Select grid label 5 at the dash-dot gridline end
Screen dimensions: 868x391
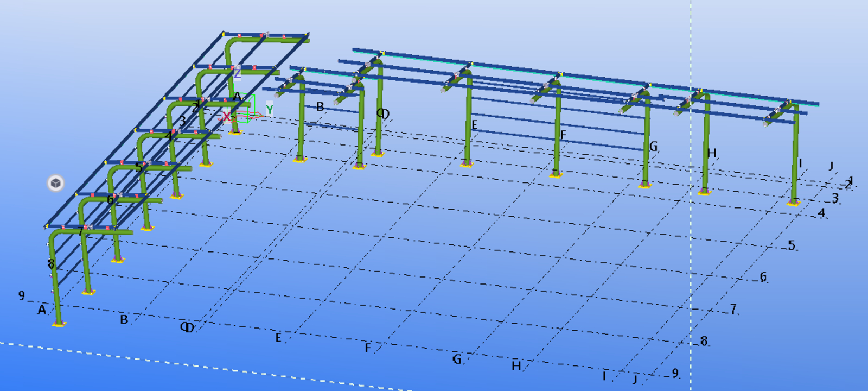pyautogui.click(x=792, y=245)
